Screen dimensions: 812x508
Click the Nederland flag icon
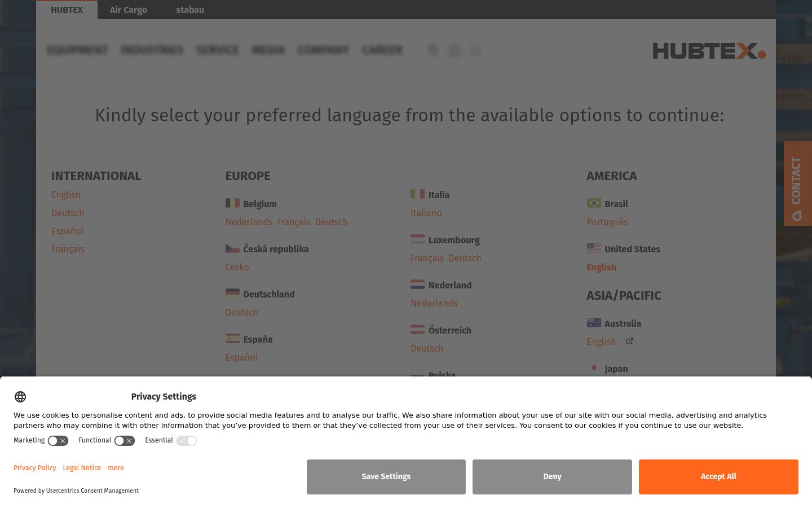(x=417, y=284)
